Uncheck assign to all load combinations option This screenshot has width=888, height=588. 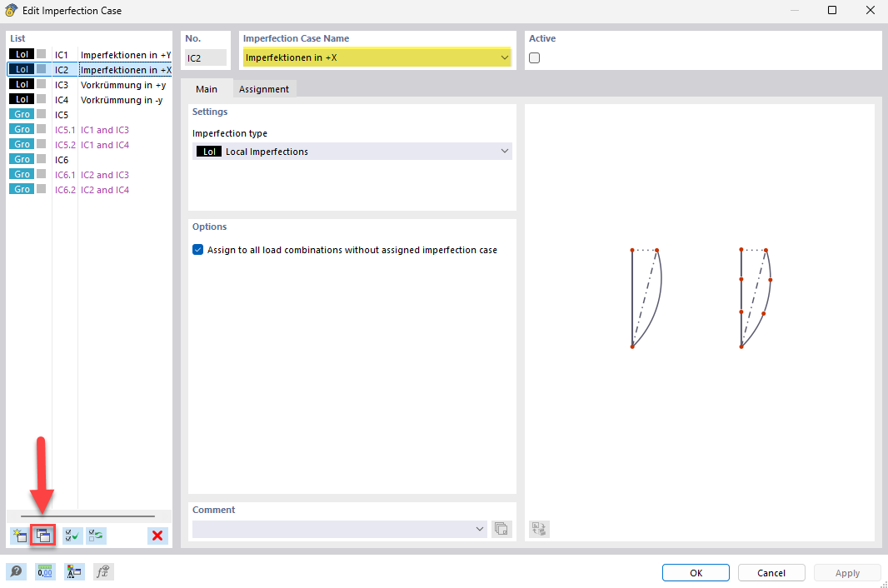point(197,249)
